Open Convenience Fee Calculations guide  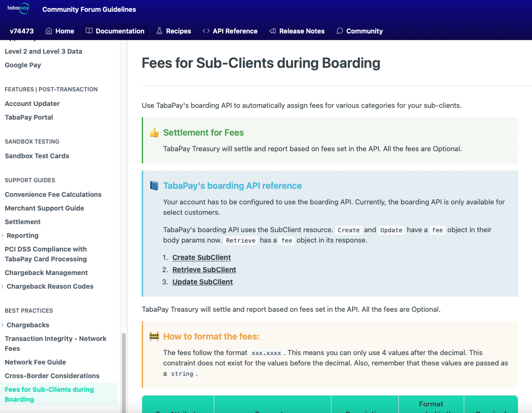pyautogui.click(x=53, y=194)
